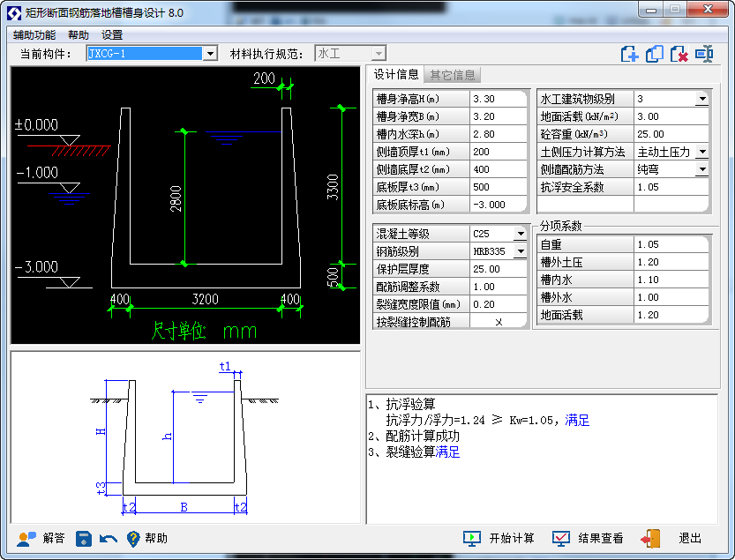Click the 开始计算 button label
The image size is (735, 560).
(512, 539)
